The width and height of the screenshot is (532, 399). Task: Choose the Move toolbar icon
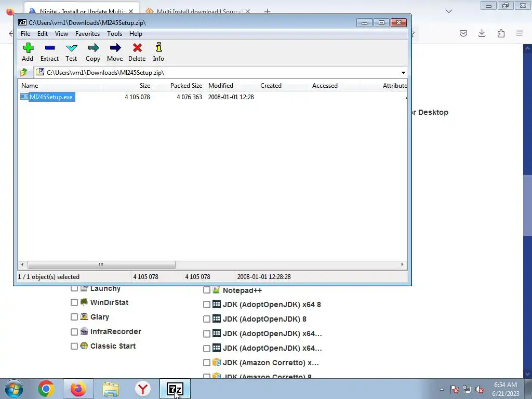115,48
